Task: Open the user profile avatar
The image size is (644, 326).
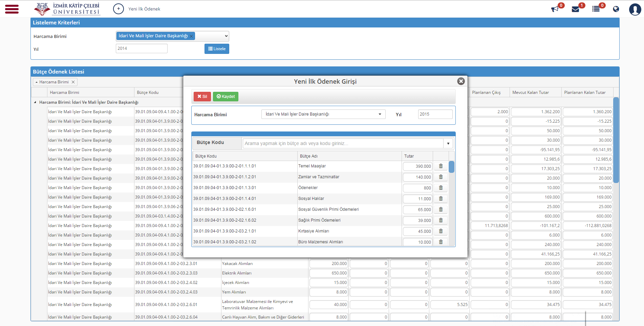Action: tap(635, 9)
